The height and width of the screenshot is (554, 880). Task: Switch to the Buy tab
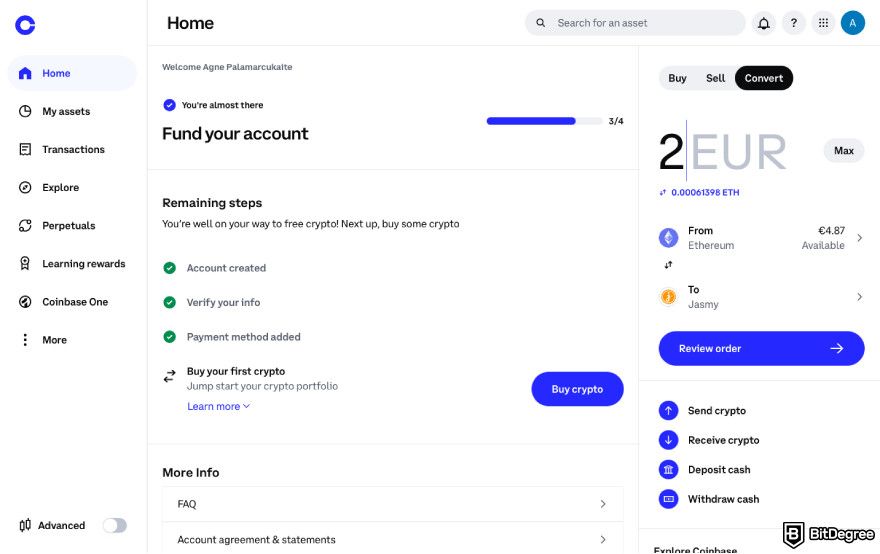pyautogui.click(x=677, y=78)
